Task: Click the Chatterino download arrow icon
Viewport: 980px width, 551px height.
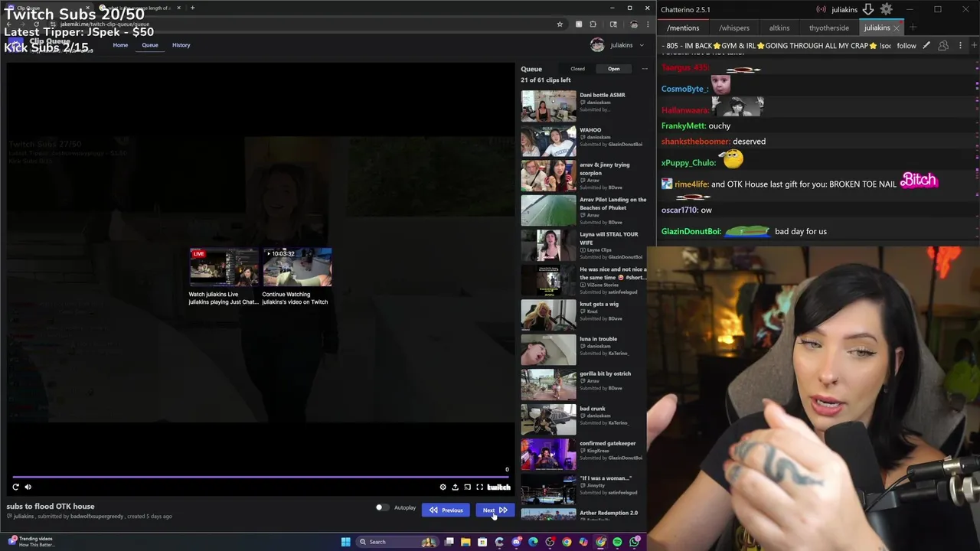Action: 868,9
